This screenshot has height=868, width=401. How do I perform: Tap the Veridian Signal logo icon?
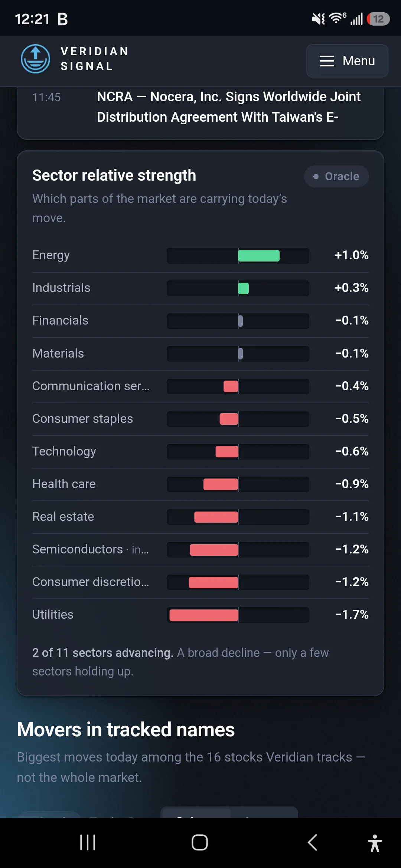point(35,59)
